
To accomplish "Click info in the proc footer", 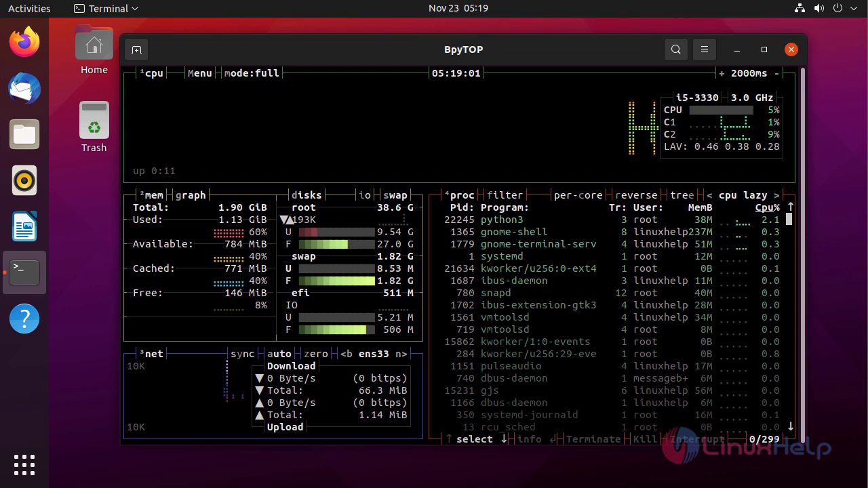I will pos(529,439).
